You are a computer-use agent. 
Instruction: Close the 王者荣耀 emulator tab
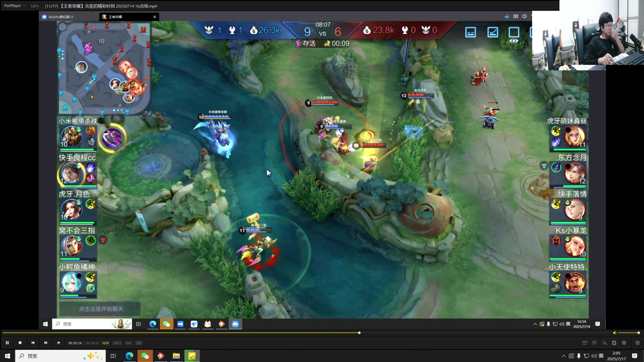point(155,17)
